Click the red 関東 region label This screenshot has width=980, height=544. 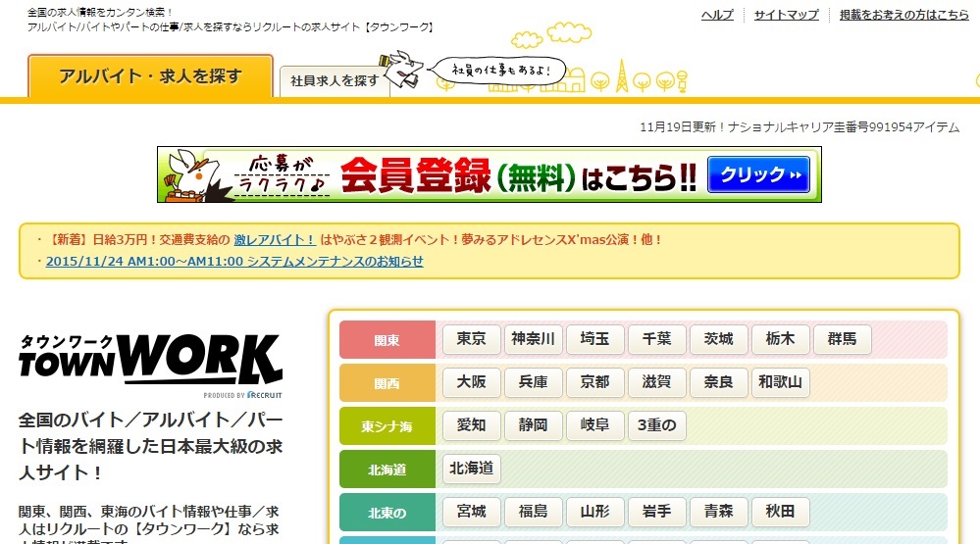click(387, 340)
